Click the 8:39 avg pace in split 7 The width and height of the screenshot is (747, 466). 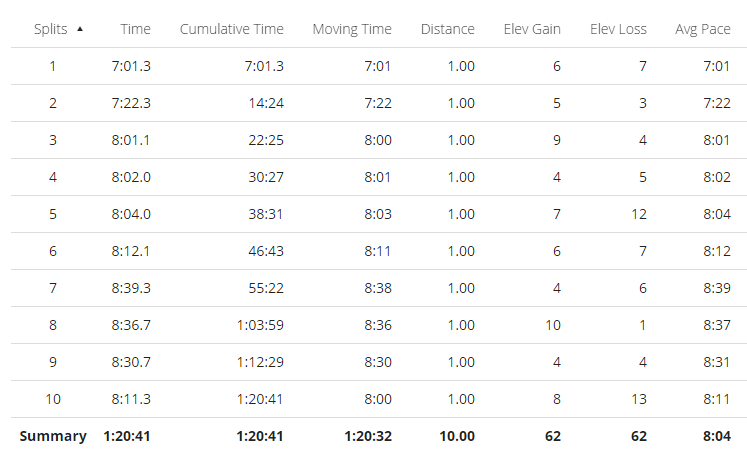[716, 289]
